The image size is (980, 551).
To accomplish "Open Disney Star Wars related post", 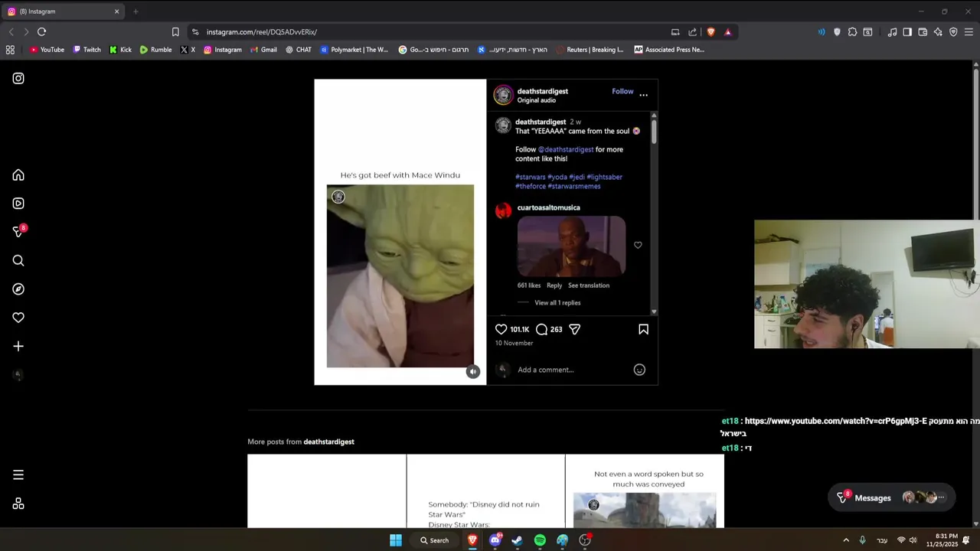I will [x=485, y=491].
